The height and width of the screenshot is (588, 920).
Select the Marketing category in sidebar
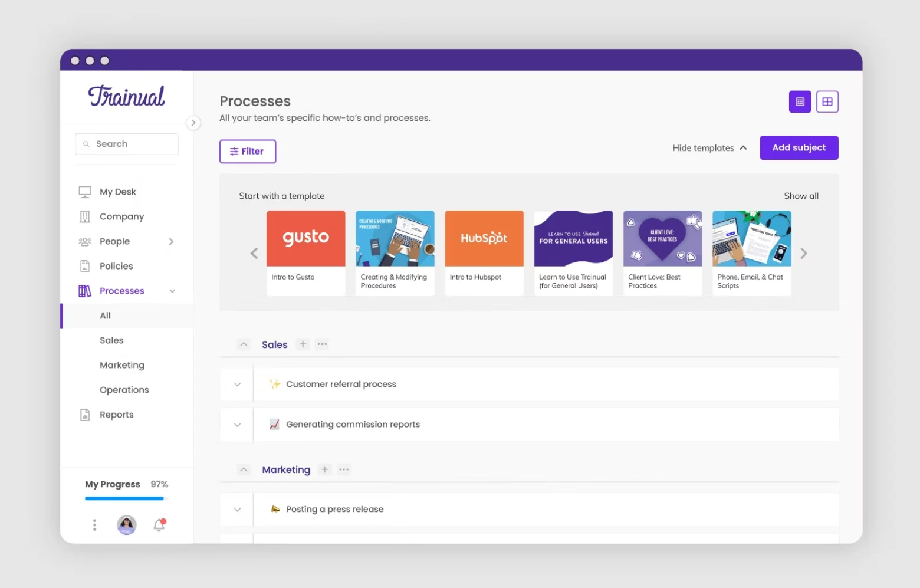coord(122,364)
